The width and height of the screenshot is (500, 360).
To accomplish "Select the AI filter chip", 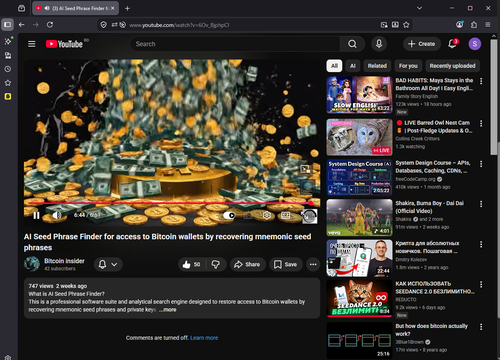I will [353, 66].
